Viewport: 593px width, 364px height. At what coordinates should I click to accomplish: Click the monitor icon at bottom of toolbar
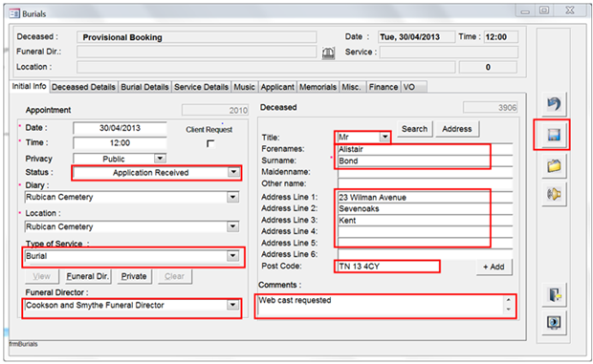click(555, 323)
